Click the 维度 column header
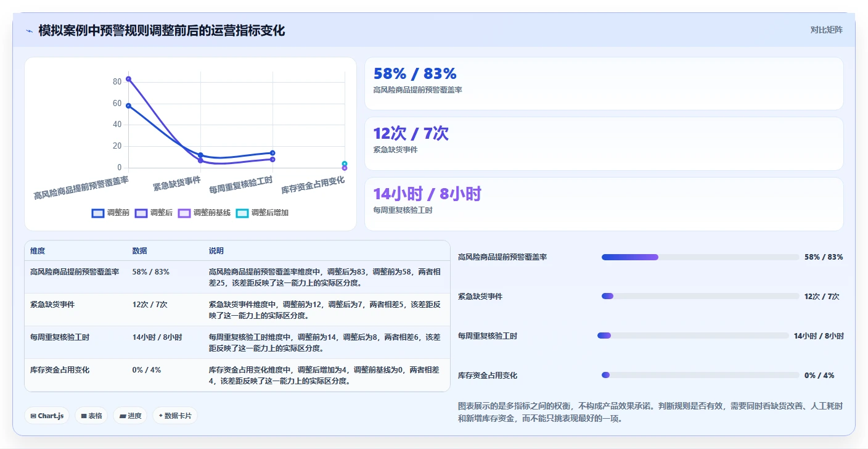The image size is (868, 449). pos(38,251)
